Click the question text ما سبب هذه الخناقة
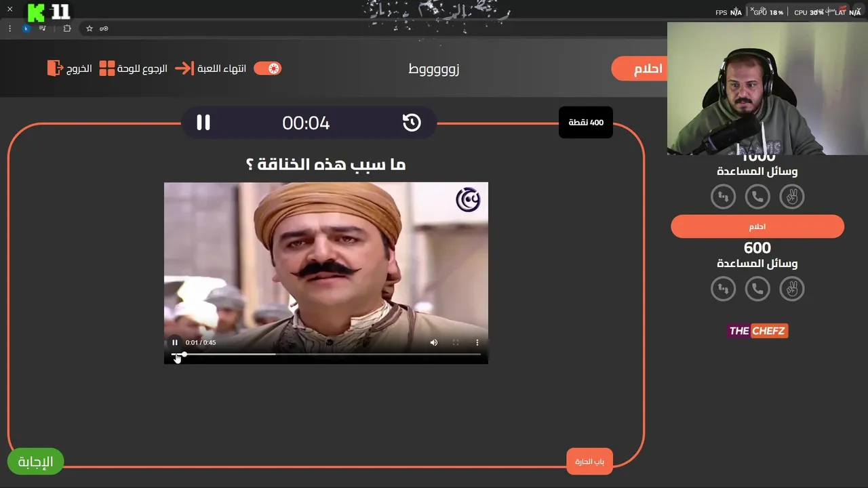868x488 pixels. click(x=325, y=164)
